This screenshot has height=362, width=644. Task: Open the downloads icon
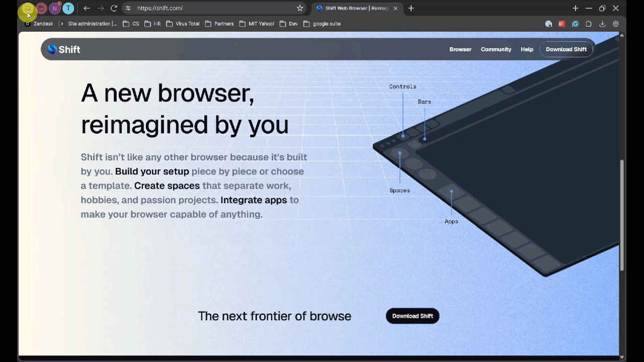tap(602, 24)
